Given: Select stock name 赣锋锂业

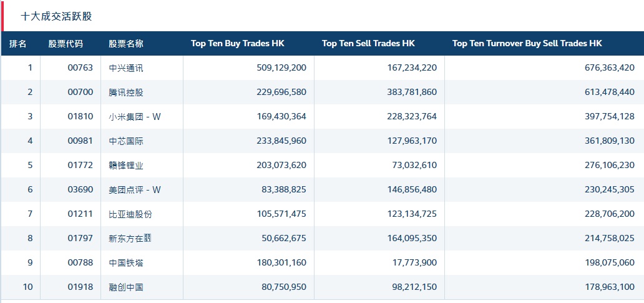Looking at the screenshot, I should click(126, 166).
